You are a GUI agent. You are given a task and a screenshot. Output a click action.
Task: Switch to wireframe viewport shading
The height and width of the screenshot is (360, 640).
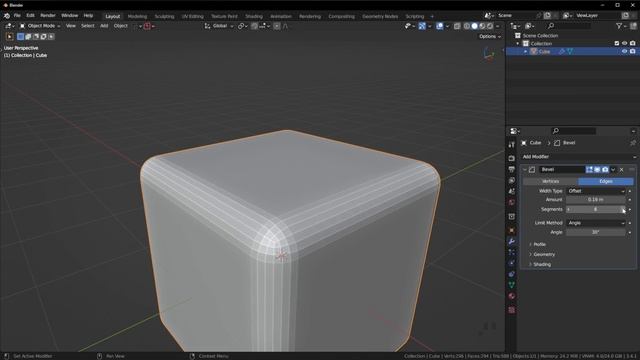click(467, 26)
